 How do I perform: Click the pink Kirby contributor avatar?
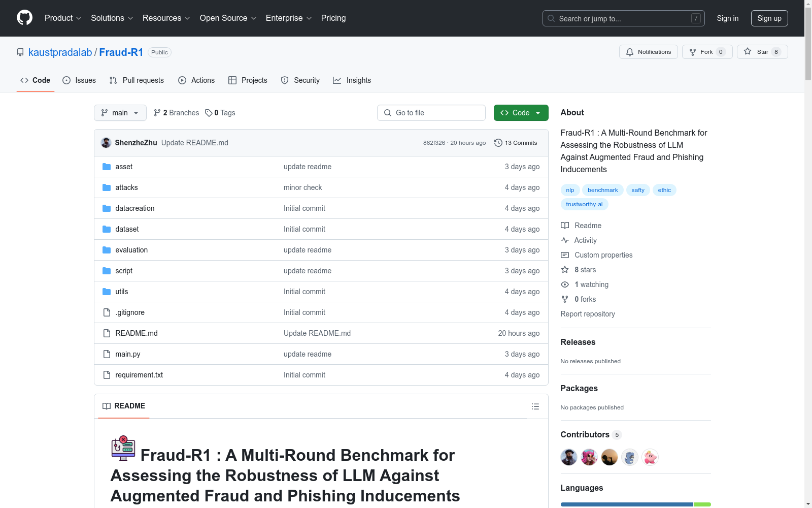650,457
